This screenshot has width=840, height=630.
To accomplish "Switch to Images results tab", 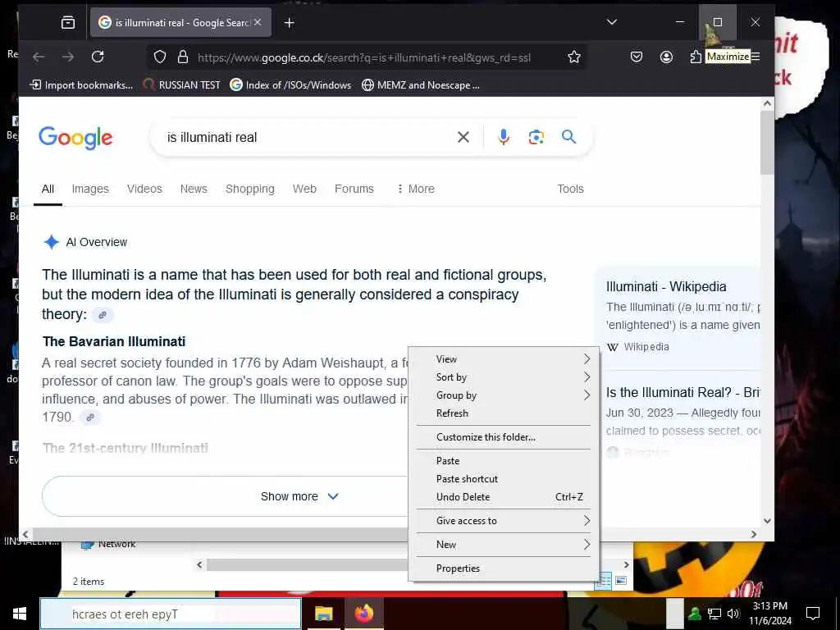I will 90,189.
